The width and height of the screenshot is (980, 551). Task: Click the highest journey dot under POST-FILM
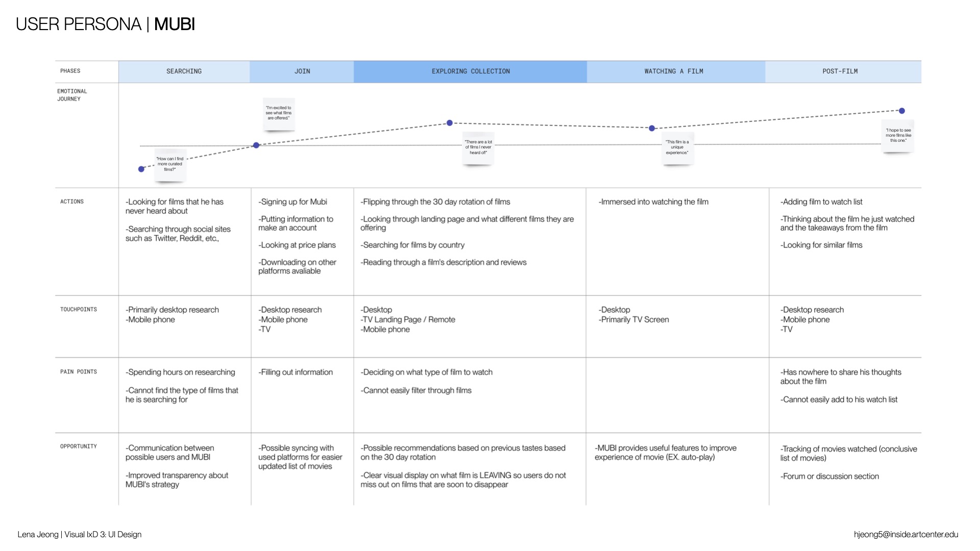[x=902, y=111]
